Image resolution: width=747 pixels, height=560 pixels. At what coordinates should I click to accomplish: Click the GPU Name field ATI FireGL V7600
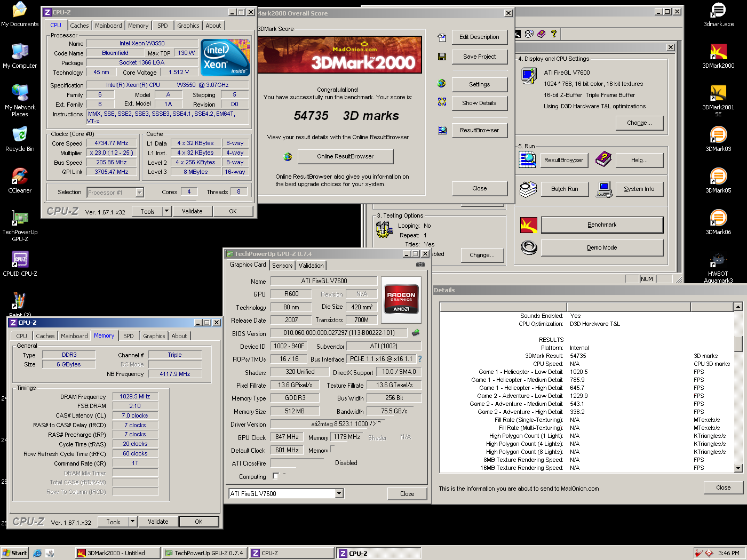click(x=324, y=281)
